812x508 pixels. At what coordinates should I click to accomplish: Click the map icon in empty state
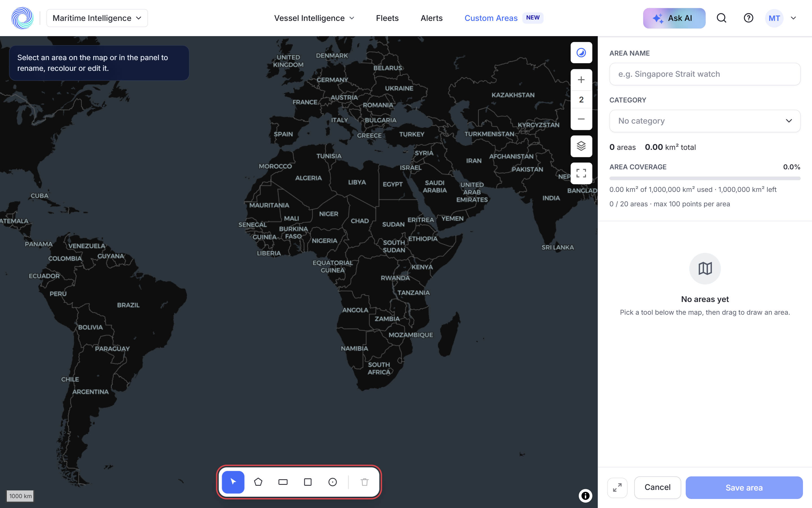(705, 268)
